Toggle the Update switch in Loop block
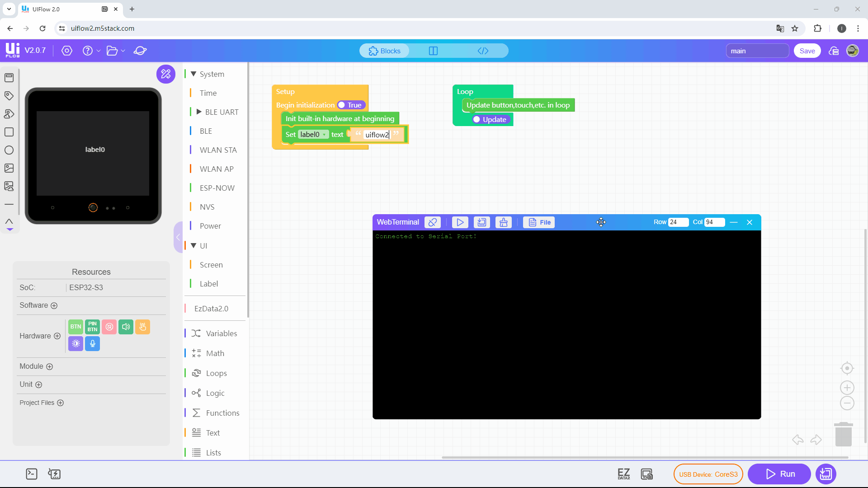This screenshot has height=488, width=868. 491,119
